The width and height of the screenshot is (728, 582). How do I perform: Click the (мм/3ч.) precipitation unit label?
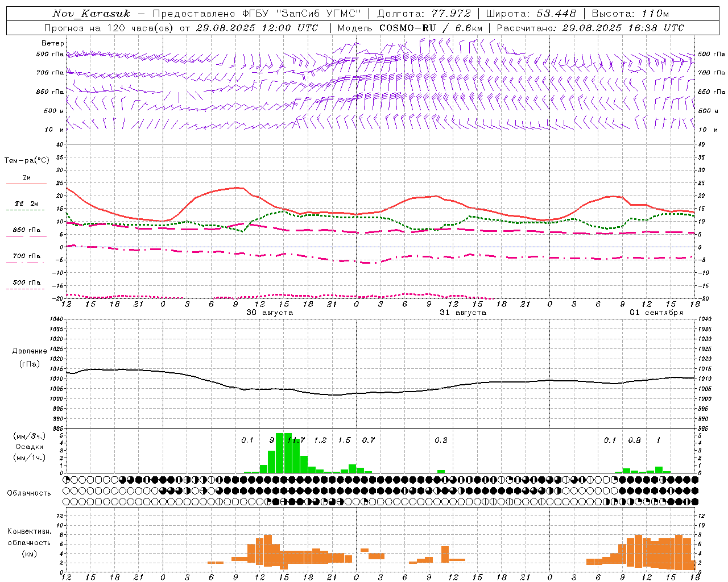point(29,436)
